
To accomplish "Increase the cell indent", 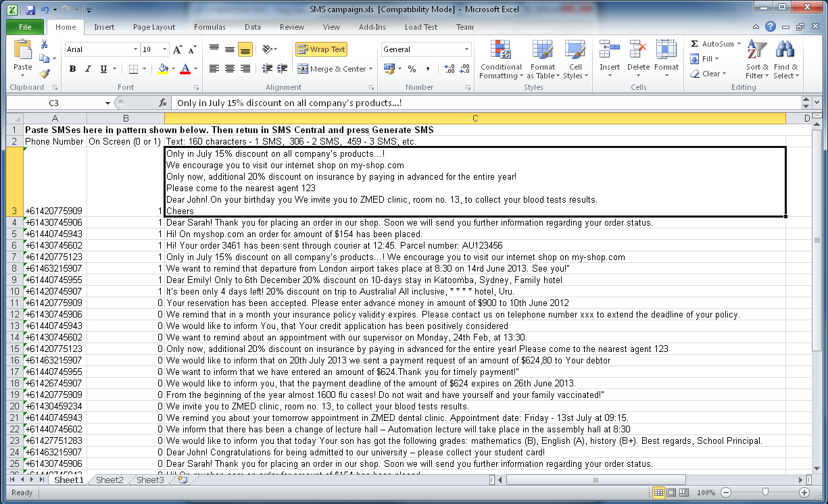I will (x=281, y=69).
